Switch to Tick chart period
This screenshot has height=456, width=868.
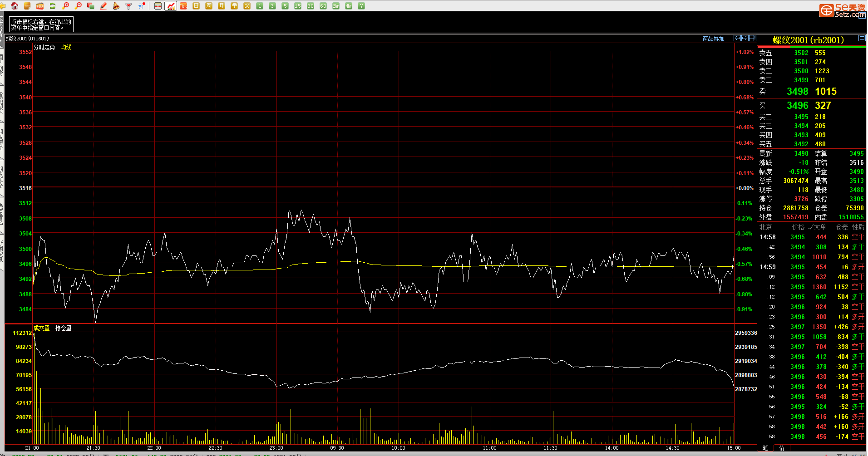pyautogui.click(x=183, y=6)
